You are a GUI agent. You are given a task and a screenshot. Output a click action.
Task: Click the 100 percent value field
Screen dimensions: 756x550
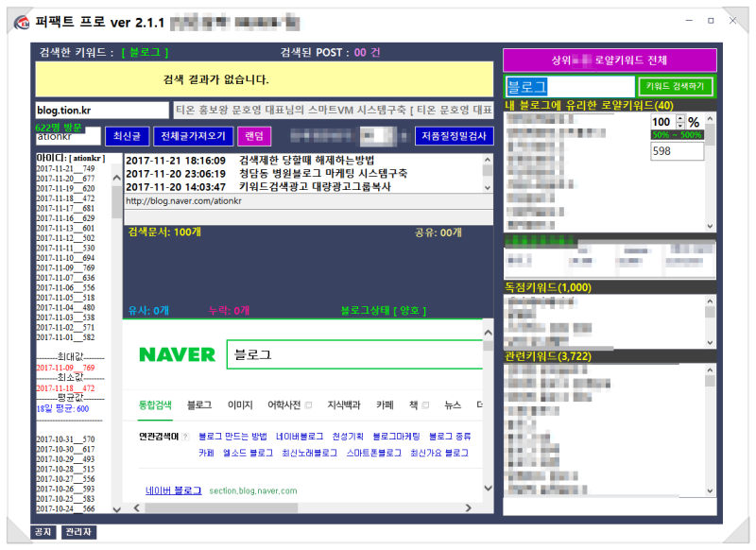click(663, 122)
